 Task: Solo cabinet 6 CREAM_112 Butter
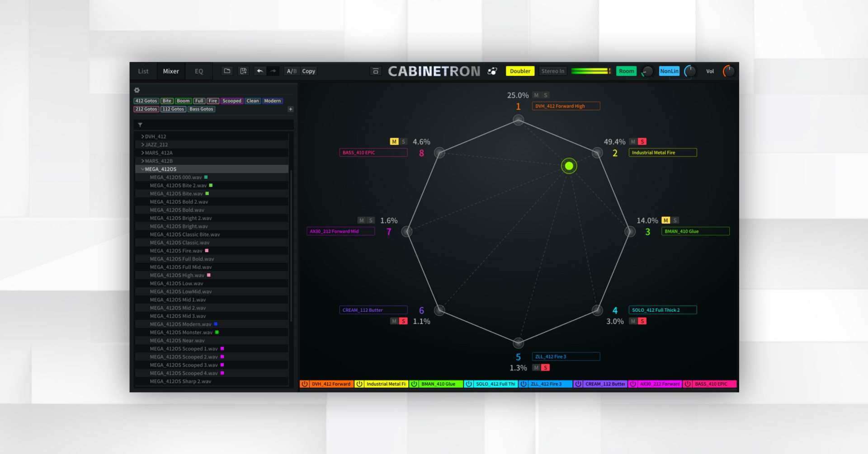(x=403, y=321)
